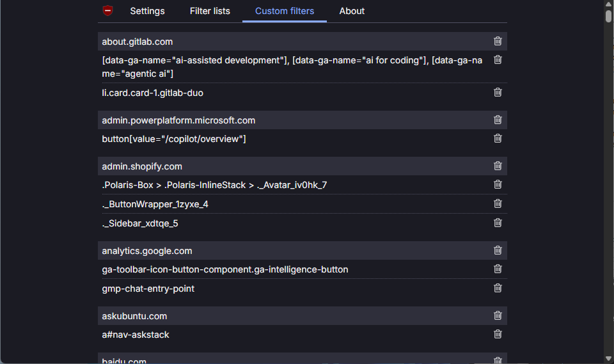This screenshot has height=364, width=614.
Task: Click the vertical scrollbar thumb
Action: point(608,16)
